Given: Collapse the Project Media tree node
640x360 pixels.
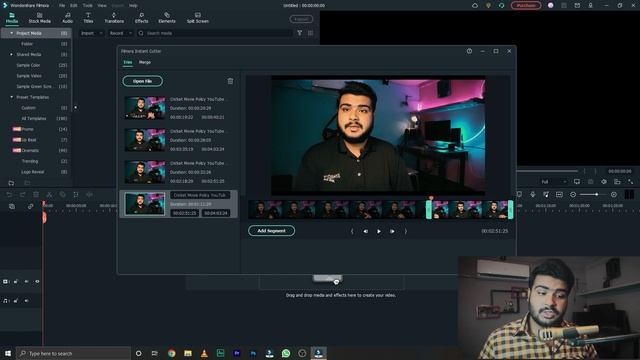Looking at the screenshot, I should [x=11, y=33].
